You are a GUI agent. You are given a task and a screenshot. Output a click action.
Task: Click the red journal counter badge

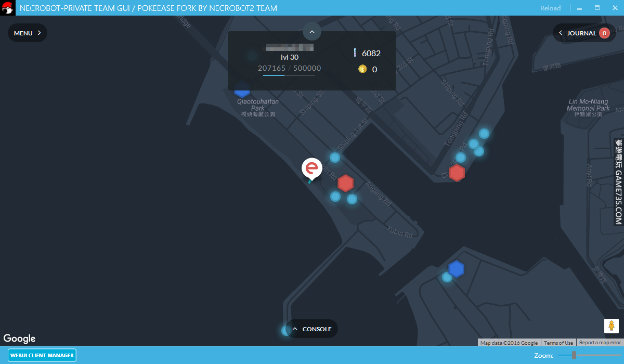pyautogui.click(x=604, y=33)
